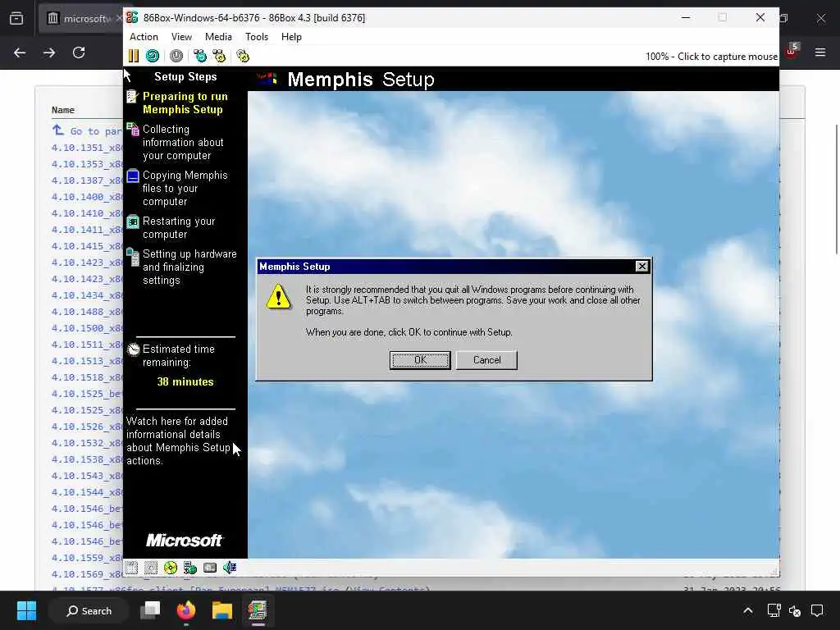Open the Action menu
Screen dimensions: 840x630
144,37
